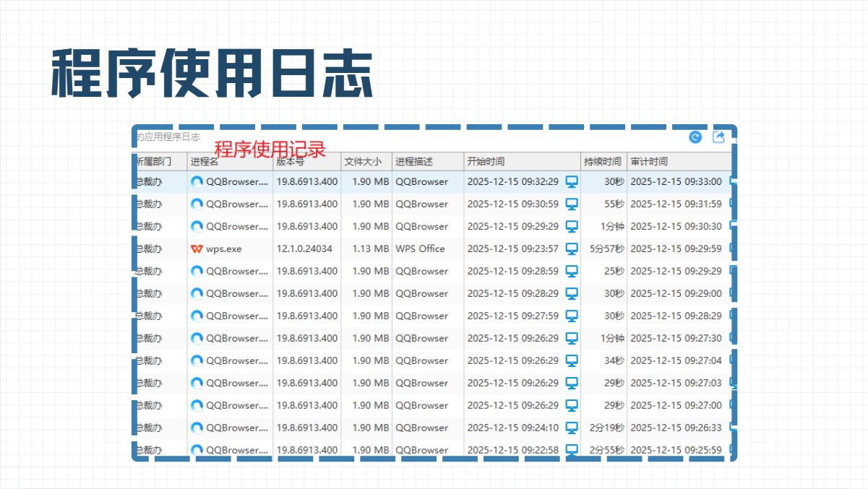Click monitor icon in row starting 09:29:29

[x=572, y=226]
